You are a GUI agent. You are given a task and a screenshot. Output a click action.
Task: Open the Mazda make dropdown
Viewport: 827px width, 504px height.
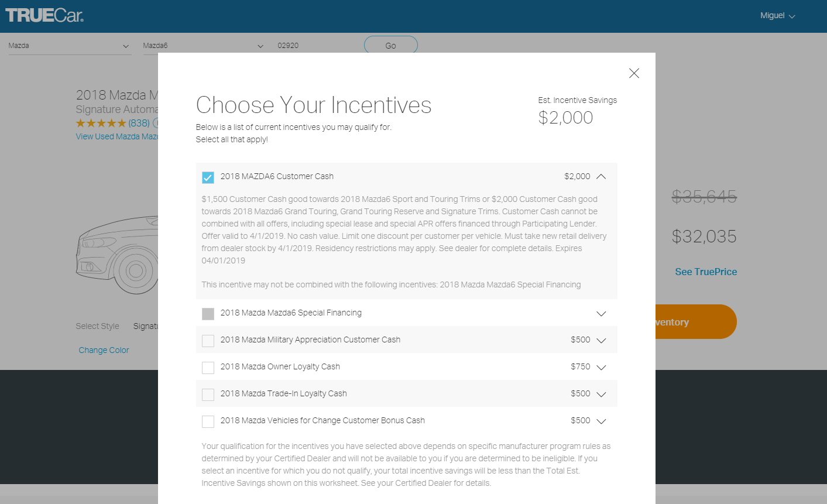coord(70,46)
